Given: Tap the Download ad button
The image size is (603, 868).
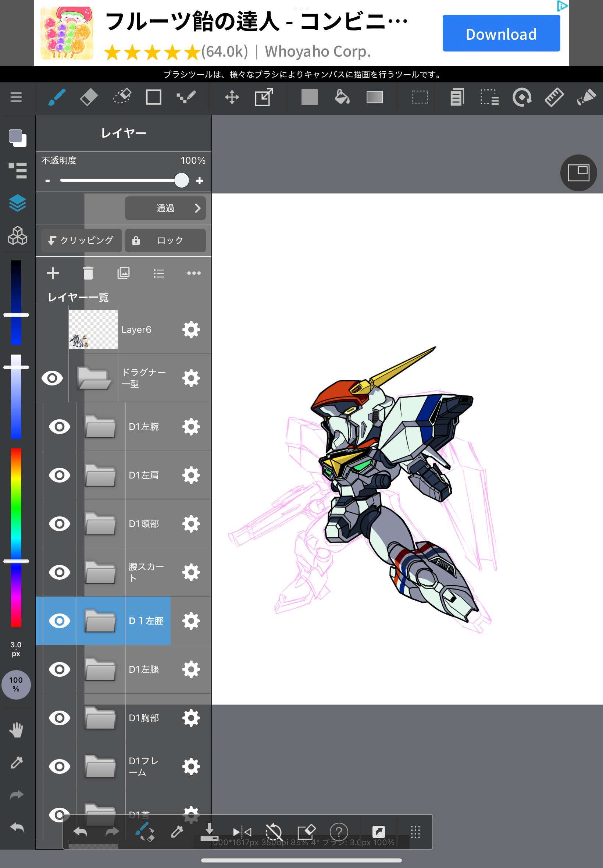Looking at the screenshot, I should [x=501, y=33].
